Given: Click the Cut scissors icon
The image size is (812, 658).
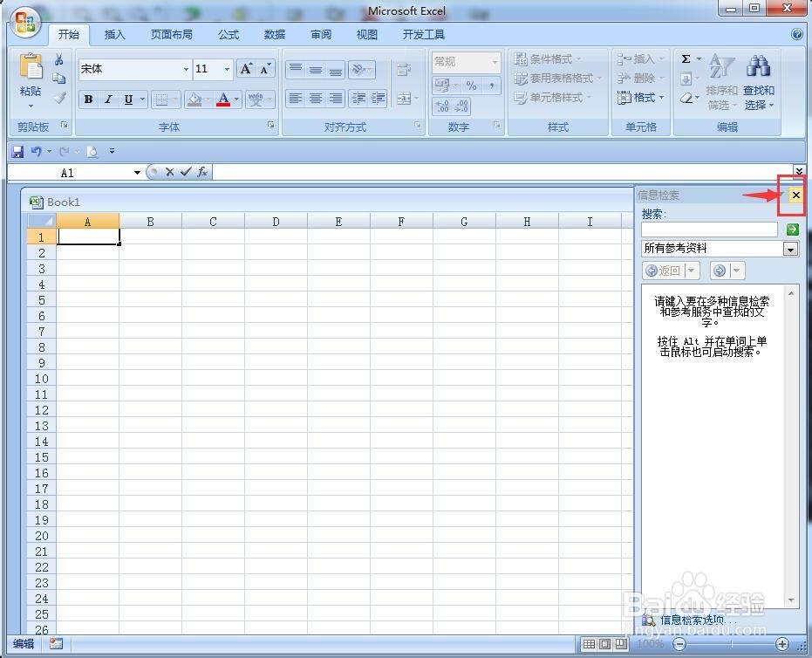Looking at the screenshot, I should (x=59, y=59).
